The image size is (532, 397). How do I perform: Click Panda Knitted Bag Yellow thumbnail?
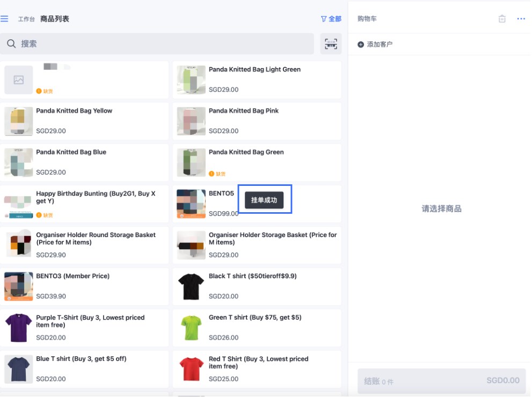(19, 121)
